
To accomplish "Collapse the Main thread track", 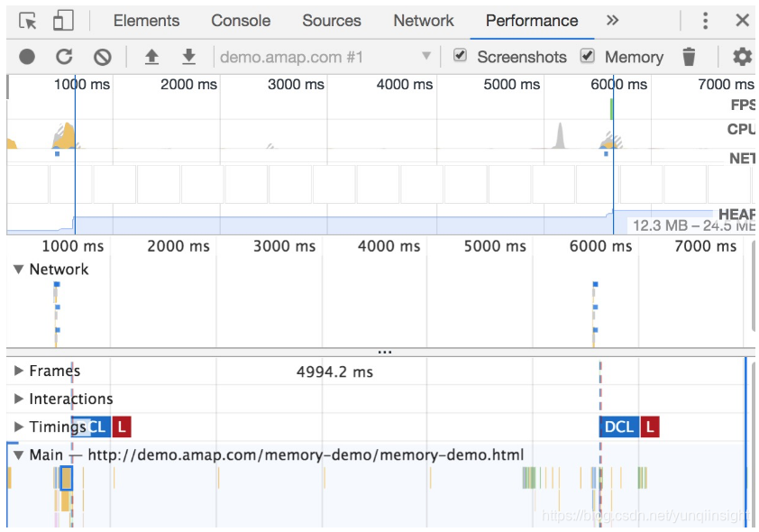I will click(18, 455).
